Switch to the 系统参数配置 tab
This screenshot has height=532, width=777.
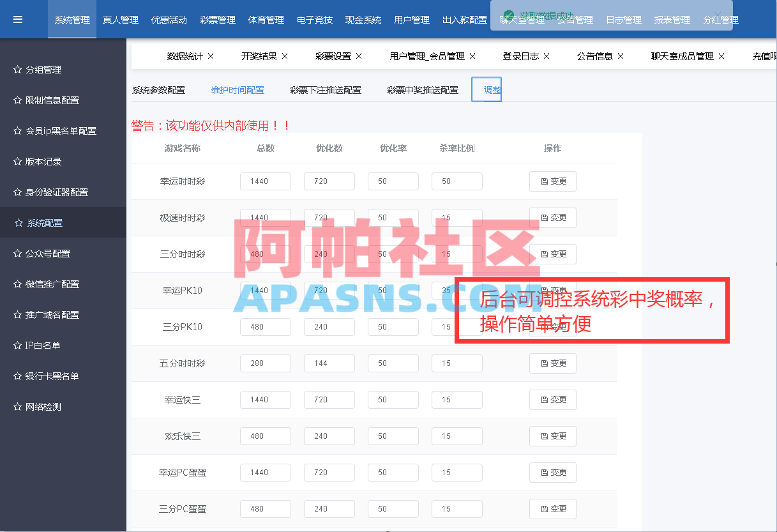tap(159, 89)
